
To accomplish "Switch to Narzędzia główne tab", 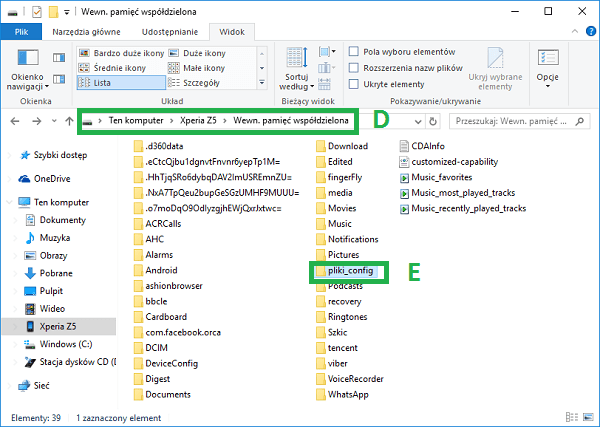I will tap(86, 32).
